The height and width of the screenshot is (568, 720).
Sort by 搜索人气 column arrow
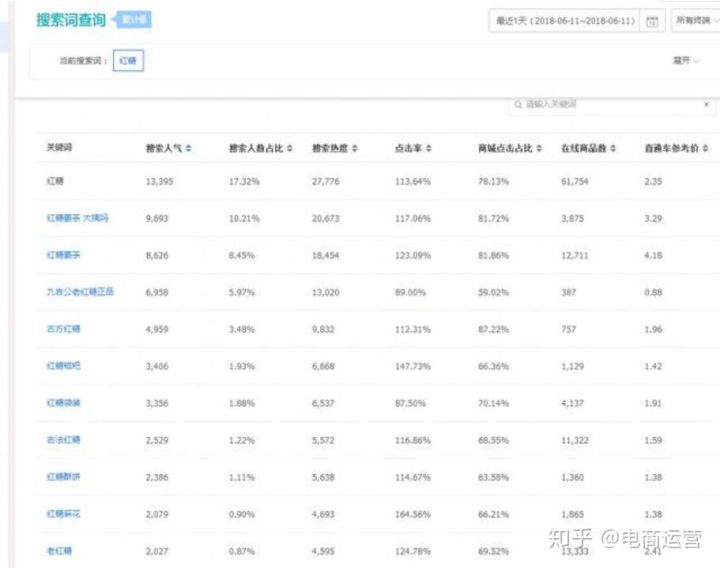click(x=189, y=148)
